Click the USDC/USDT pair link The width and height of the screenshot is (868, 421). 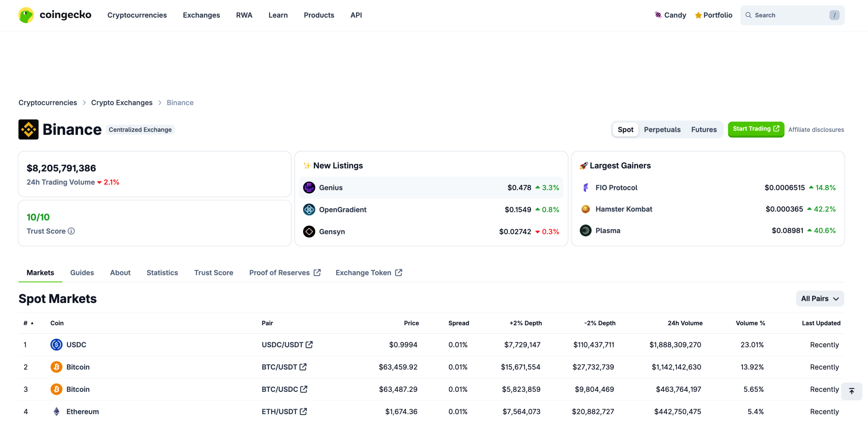[287, 345]
